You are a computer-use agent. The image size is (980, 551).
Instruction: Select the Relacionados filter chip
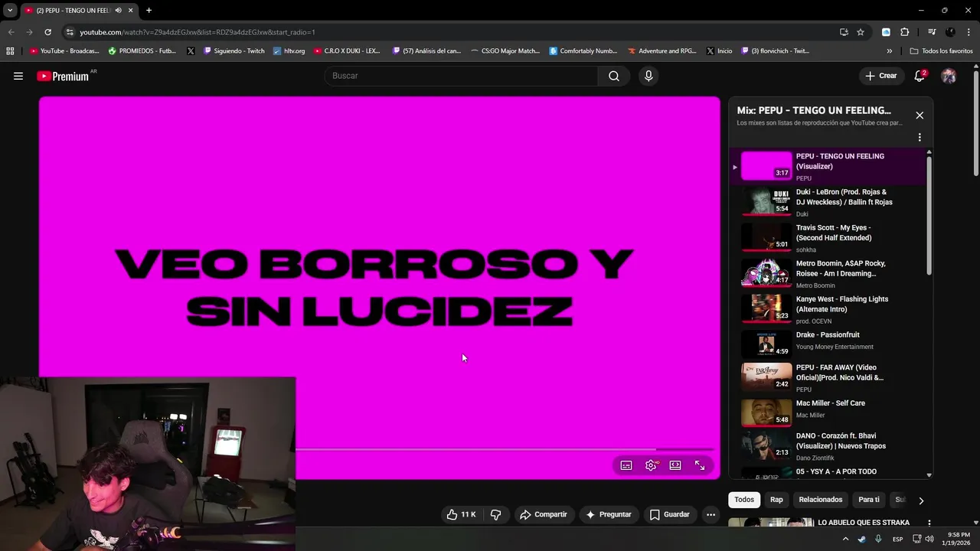[820, 500]
